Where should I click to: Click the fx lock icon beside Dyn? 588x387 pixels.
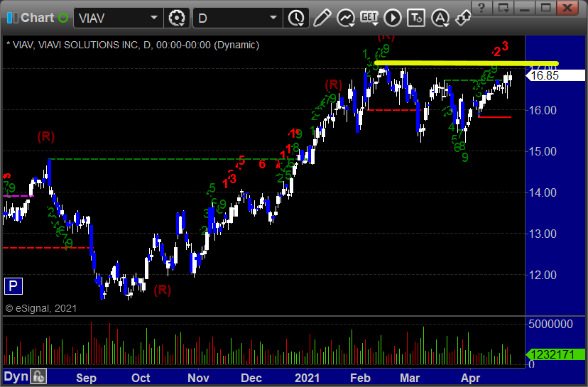(38, 376)
